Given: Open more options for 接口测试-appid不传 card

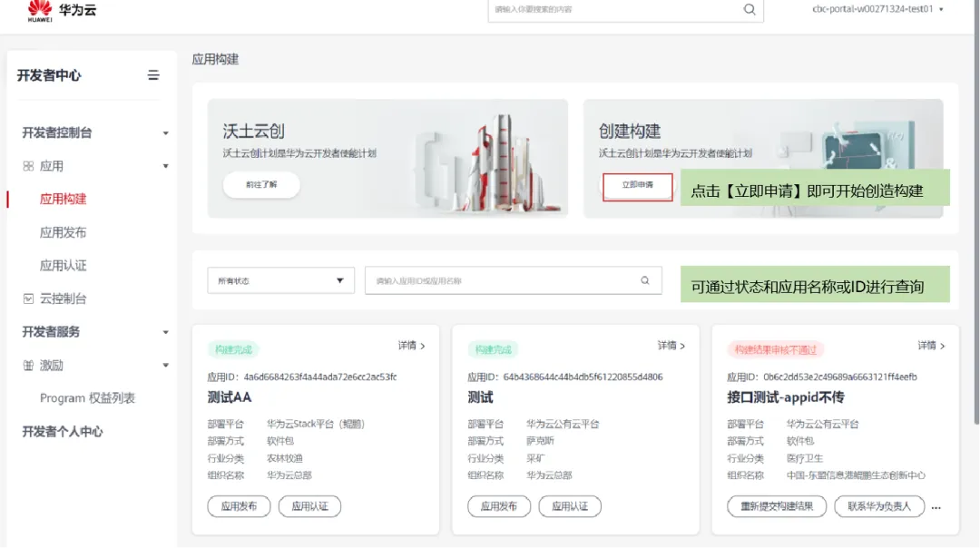Looking at the screenshot, I should (936, 507).
